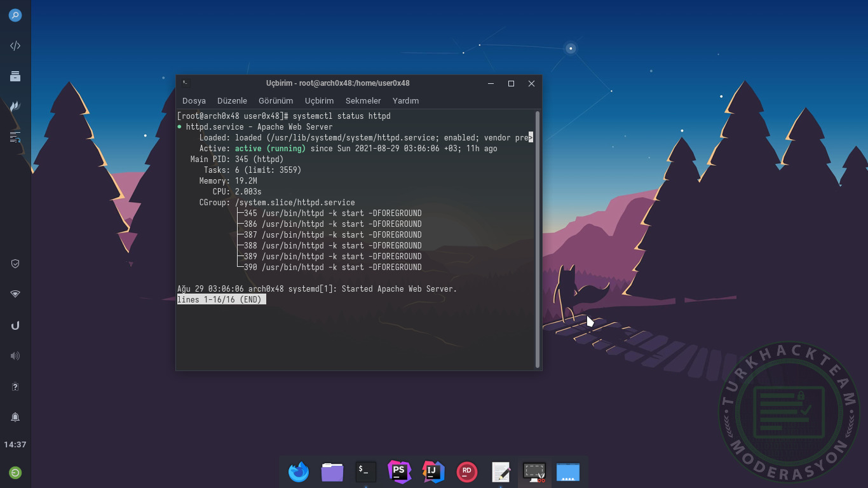Open the purple file manager folder in dock

(x=332, y=472)
